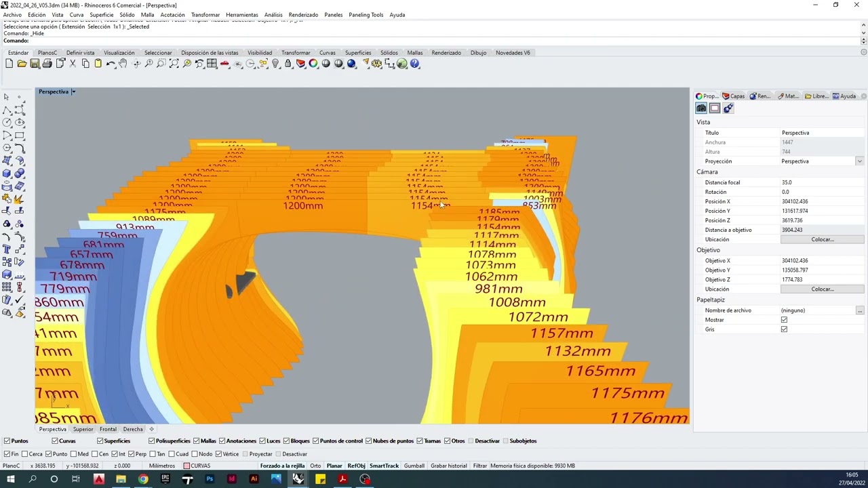Click the Colocar button under Cámara
The image size is (868, 488).
pos(822,239)
